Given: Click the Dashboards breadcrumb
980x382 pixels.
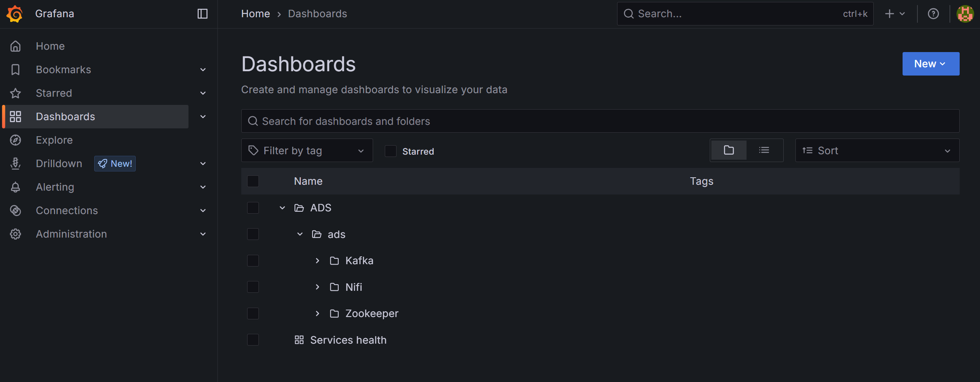Looking at the screenshot, I should pyautogui.click(x=318, y=14).
